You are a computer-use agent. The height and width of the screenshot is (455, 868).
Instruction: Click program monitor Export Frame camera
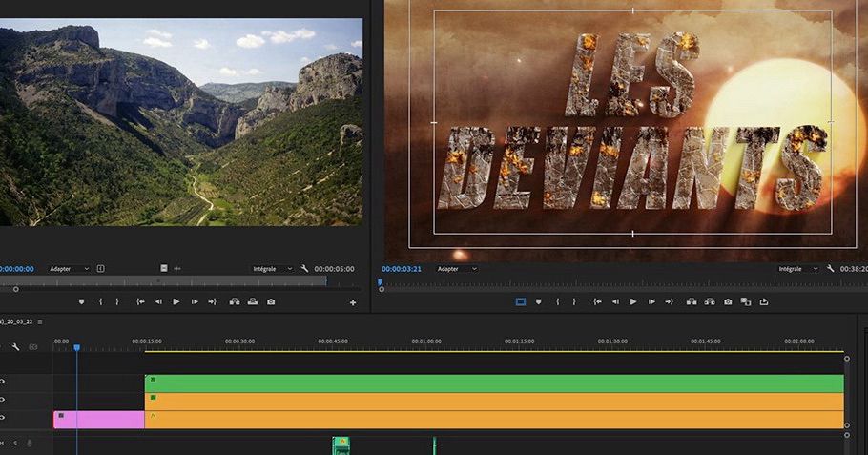728,302
